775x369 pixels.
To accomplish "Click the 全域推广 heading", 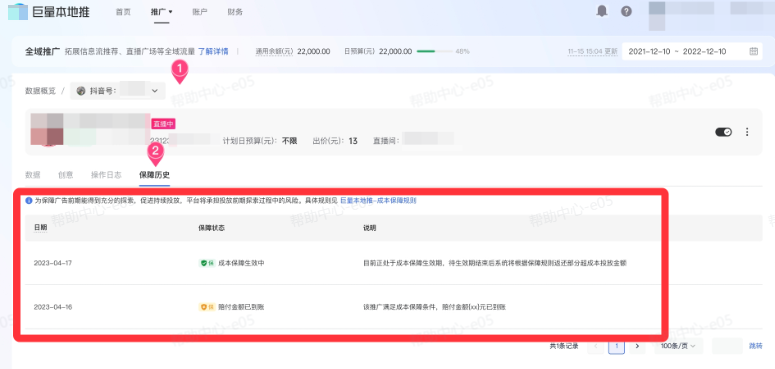I will coord(43,51).
